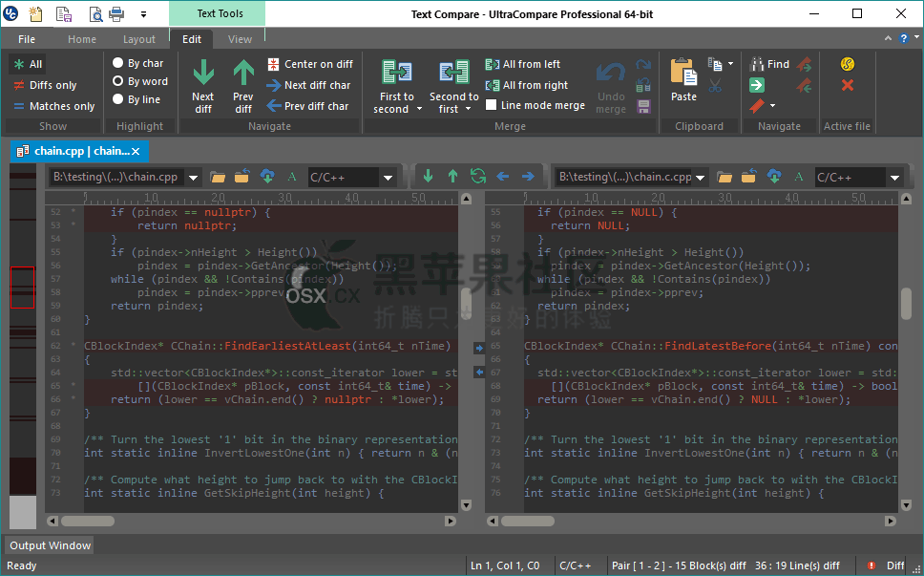This screenshot has width=924, height=576.
Task: Merge All from left
Action: pos(522,64)
